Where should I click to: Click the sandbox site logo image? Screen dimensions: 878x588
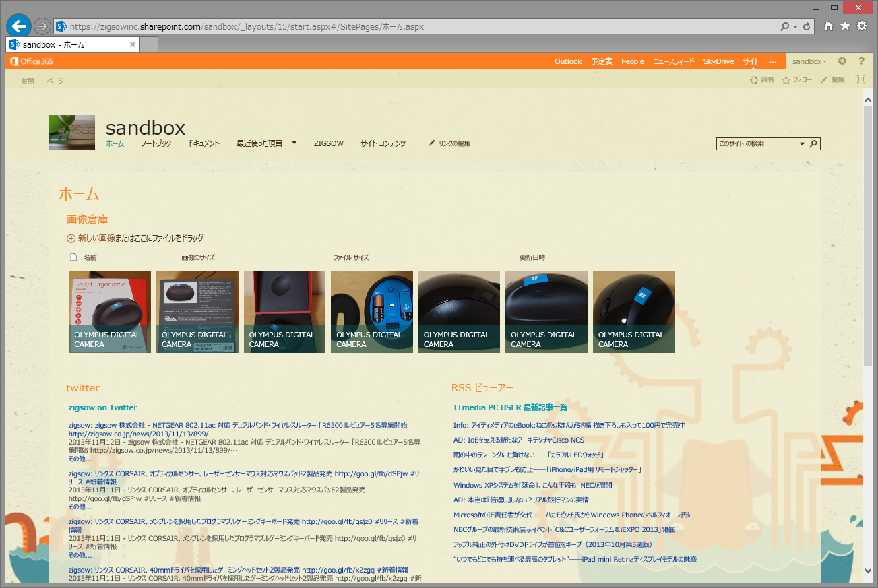coord(71,133)
